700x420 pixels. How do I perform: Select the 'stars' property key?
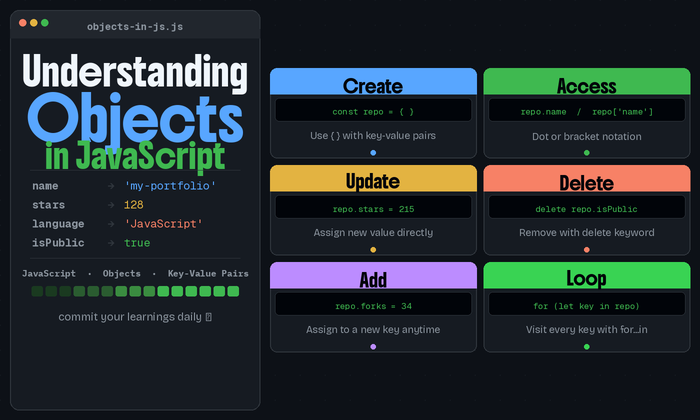click(48, 205)
